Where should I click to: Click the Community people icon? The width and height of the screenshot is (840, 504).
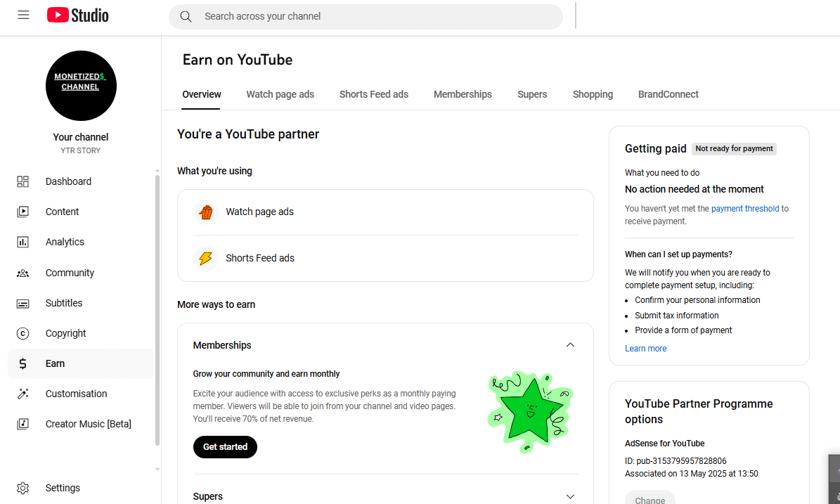coord(22,273)
